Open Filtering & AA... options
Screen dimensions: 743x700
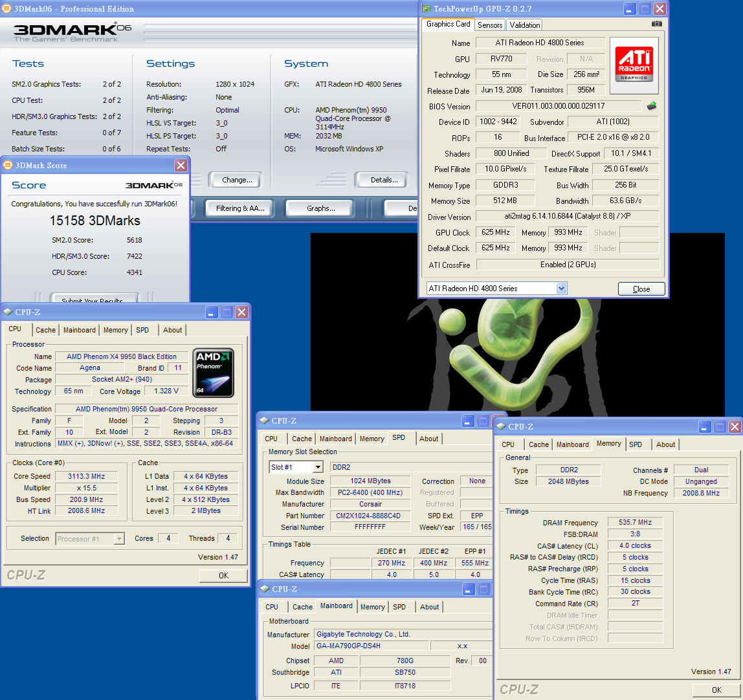point(240,208)
